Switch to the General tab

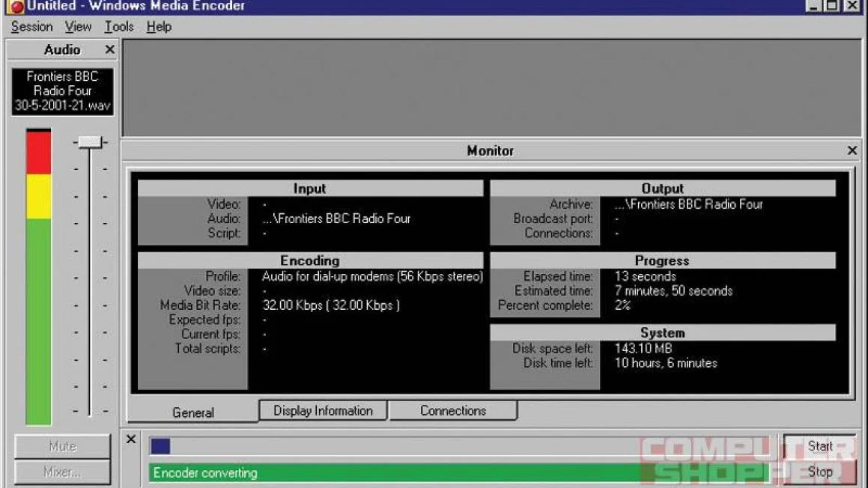coord(193,412)
